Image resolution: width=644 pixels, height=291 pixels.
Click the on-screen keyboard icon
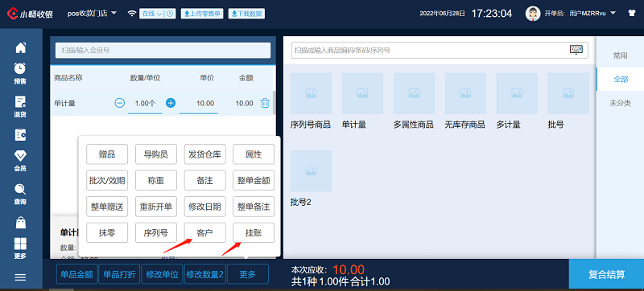coord(576,50)
